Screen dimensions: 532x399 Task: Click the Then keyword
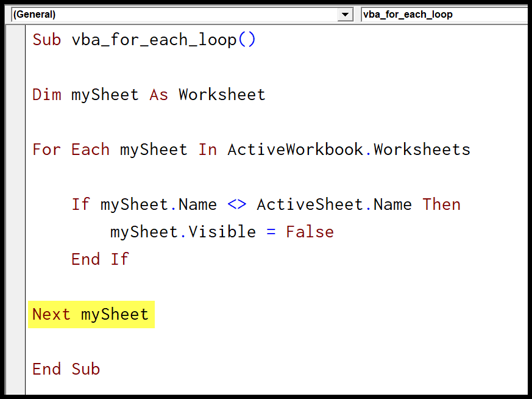441,204
